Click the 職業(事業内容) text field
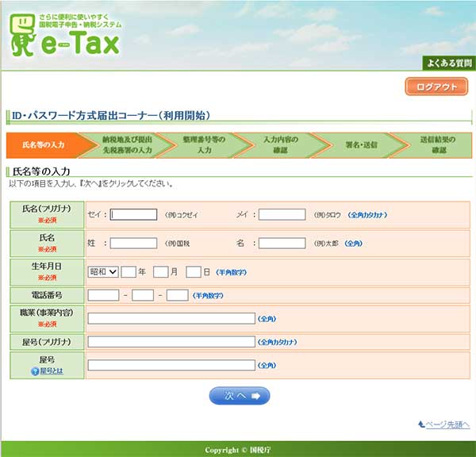476x457 pixels. click(171, 319)
